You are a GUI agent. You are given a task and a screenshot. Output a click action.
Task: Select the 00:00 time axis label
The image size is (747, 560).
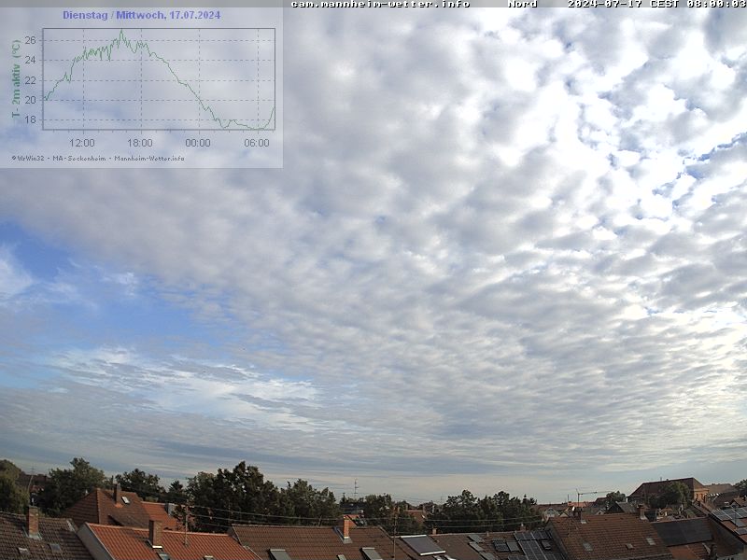[x=198, y=143]
